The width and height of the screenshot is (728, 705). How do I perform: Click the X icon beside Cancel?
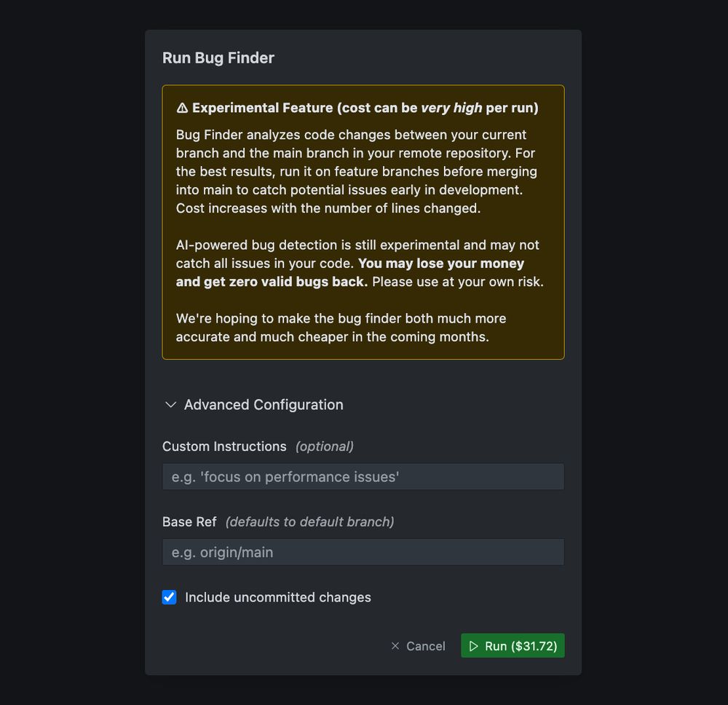pos(395,646)
